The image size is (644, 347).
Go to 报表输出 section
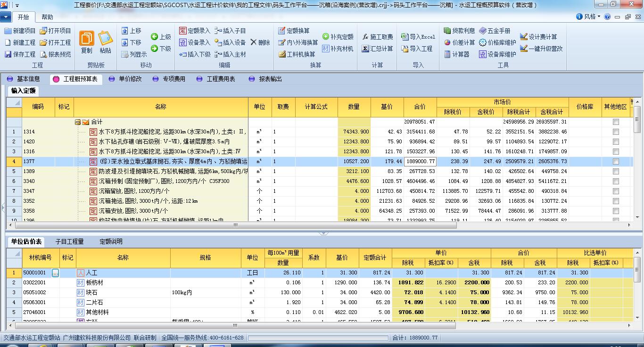tap(270, 79)
